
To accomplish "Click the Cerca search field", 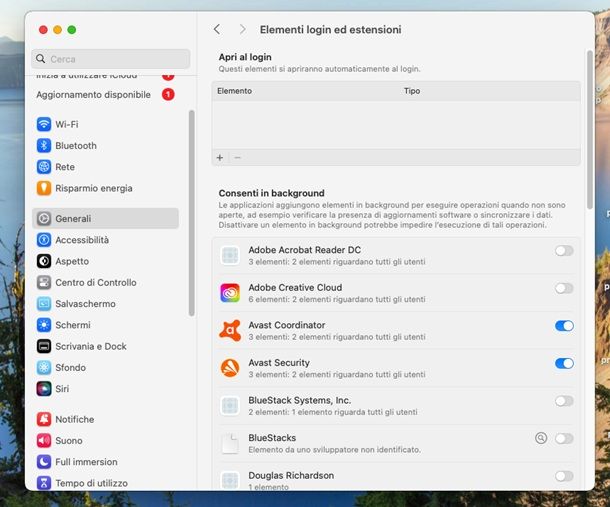I will coord(110,59).
